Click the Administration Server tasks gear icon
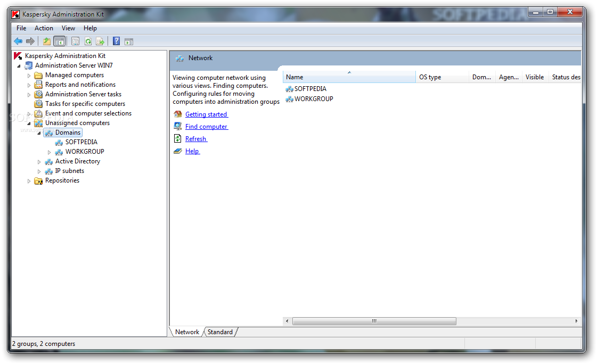This screenshot has width=597, height=364. pos(38,94)
